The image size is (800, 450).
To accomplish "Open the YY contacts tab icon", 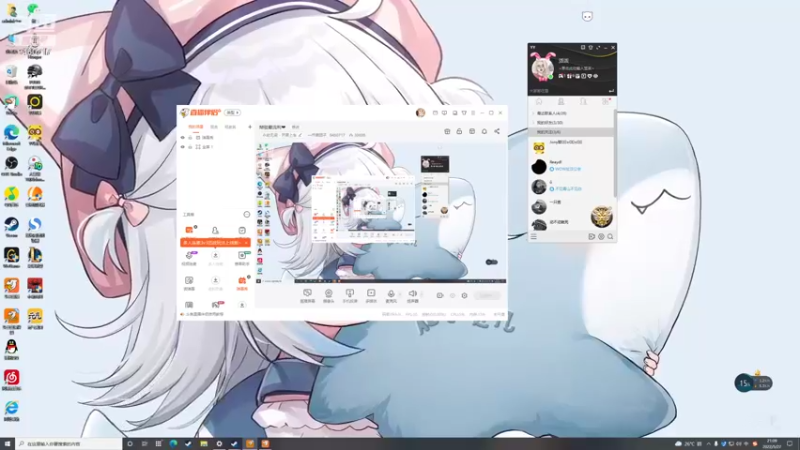I will coord(561,102).
